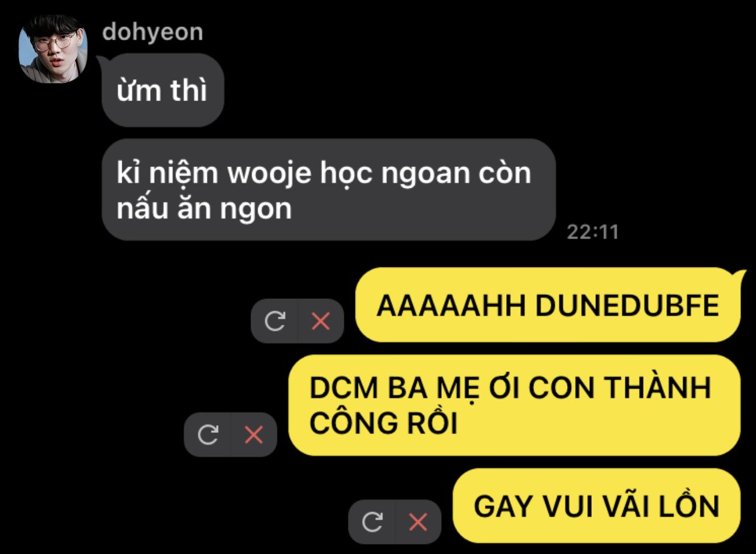756x554 pixels.
Task: Click the 22:11 timestamp
Action: pos(592,232)
